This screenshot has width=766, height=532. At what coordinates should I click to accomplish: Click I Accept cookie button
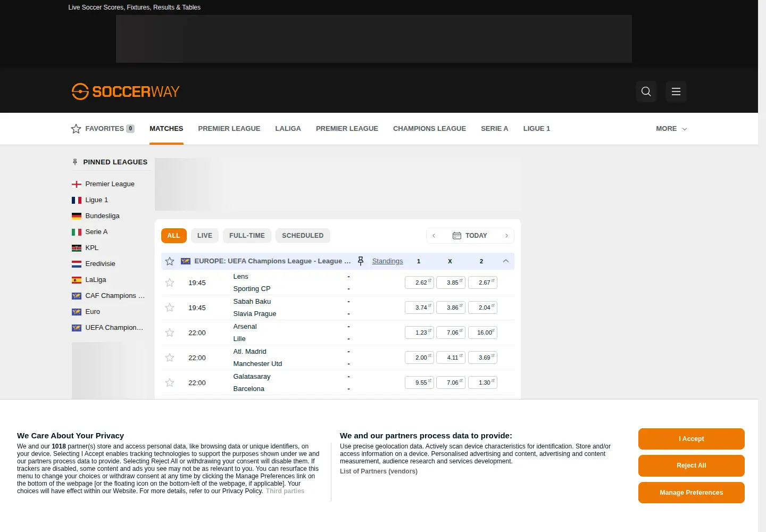click(x=691, y=439)
